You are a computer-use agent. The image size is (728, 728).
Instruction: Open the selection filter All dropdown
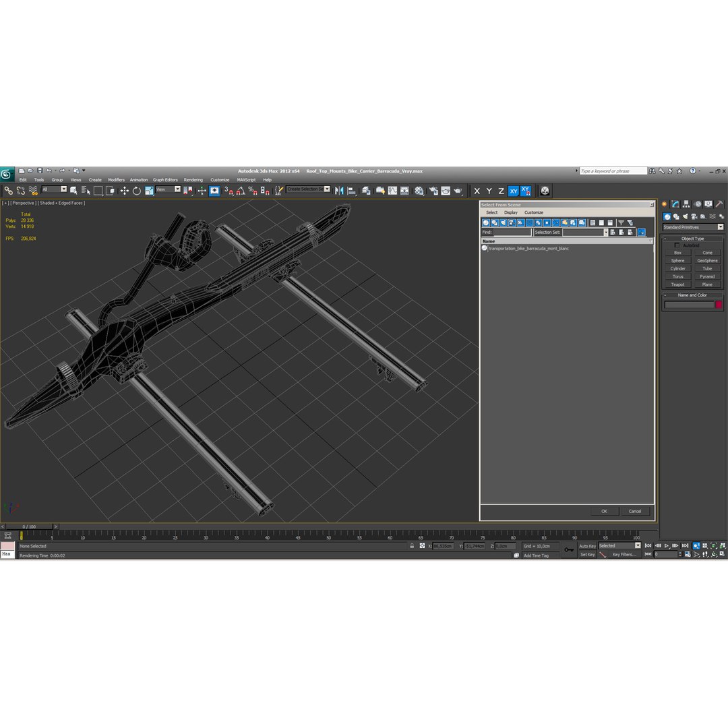[55, 189]
